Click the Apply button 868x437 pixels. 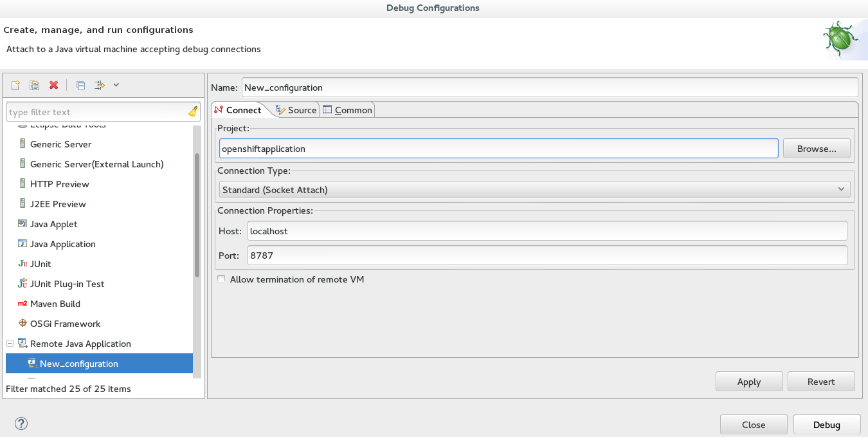749,382
